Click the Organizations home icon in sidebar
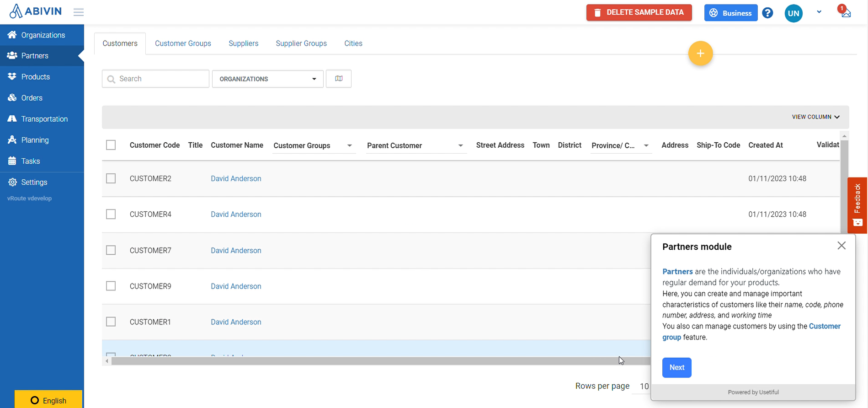This screenshot has width=868, height=408. (x=12, y=35)
